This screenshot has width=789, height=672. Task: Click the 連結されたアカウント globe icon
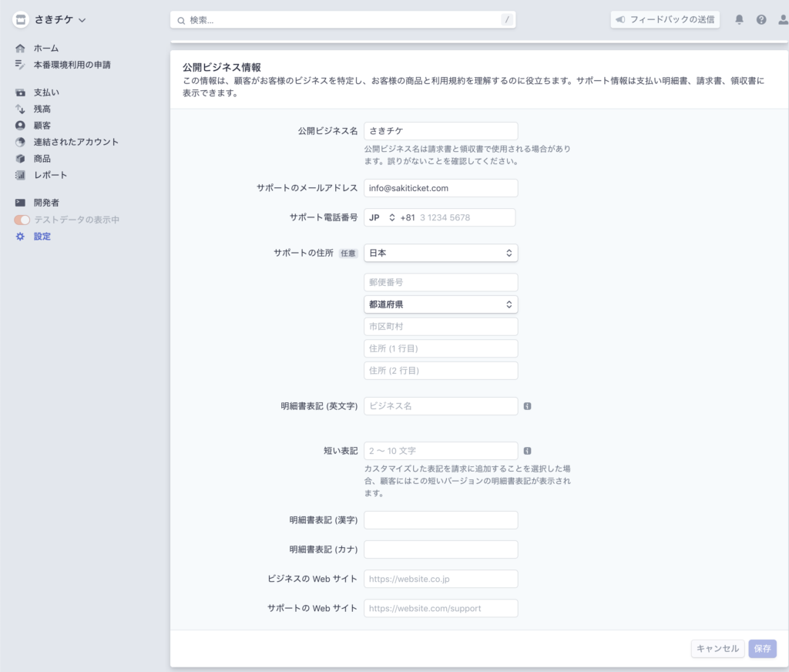[x=20, y=142]
